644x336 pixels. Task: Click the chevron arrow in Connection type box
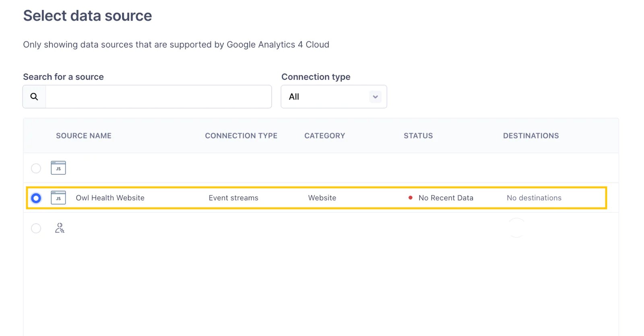tap(375, 97)
